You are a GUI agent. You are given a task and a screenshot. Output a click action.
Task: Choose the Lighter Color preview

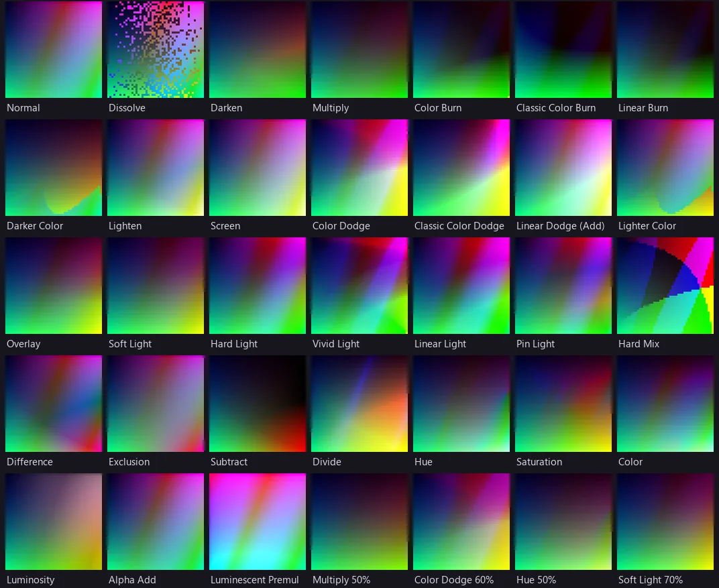pos(665,168)
